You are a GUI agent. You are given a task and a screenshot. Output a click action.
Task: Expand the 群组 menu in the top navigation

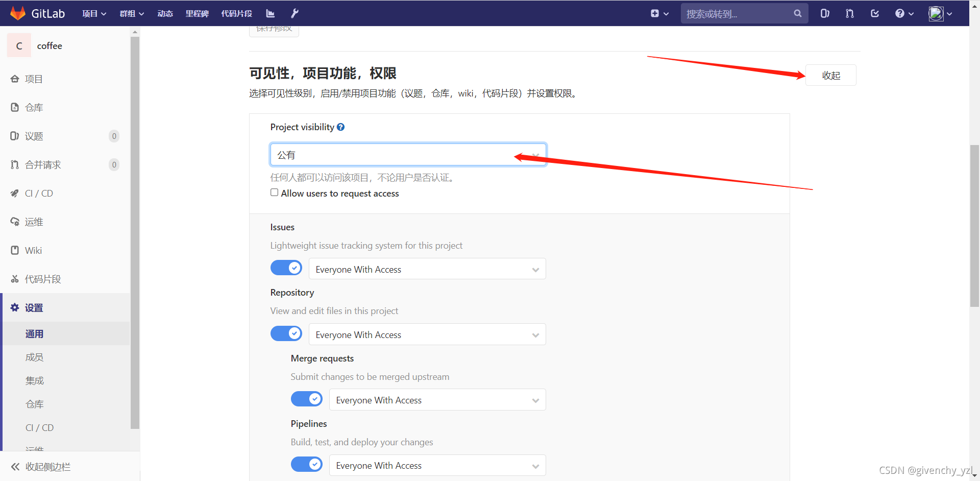pos(132,14)
